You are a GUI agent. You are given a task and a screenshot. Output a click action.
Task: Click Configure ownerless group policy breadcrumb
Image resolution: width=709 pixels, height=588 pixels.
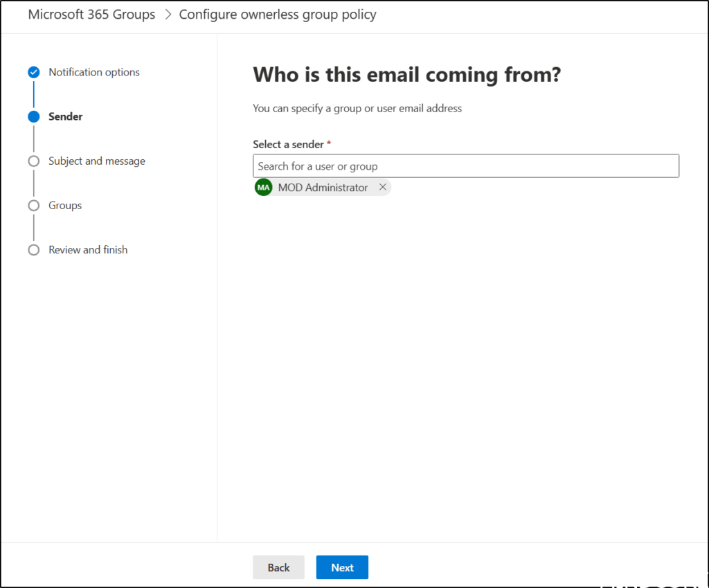pos(278,15)
